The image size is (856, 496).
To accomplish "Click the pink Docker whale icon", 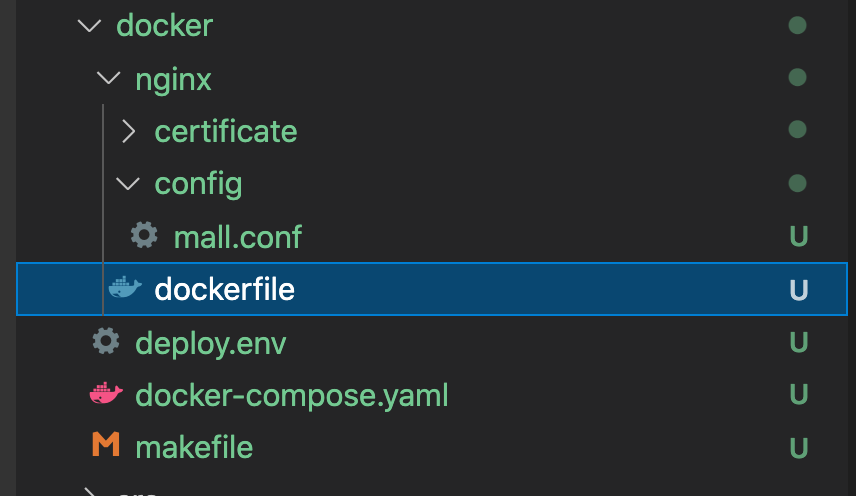I will 106,395.
